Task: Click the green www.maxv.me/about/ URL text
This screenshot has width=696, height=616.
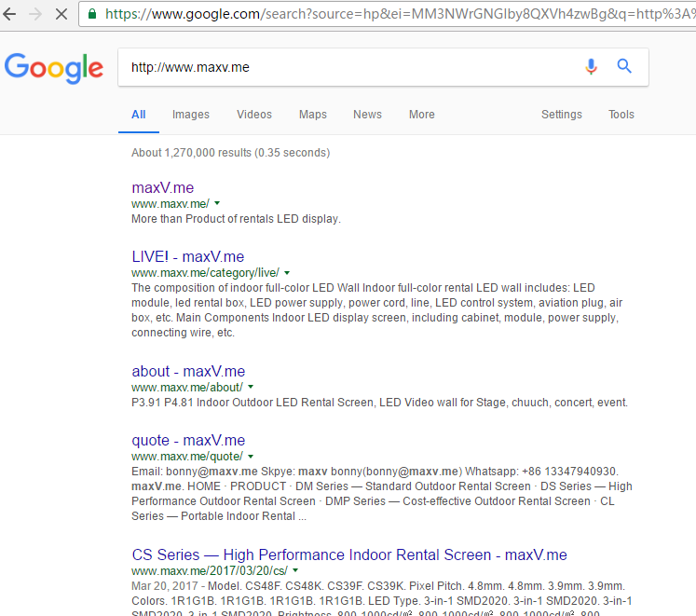Action: (187, 388)
